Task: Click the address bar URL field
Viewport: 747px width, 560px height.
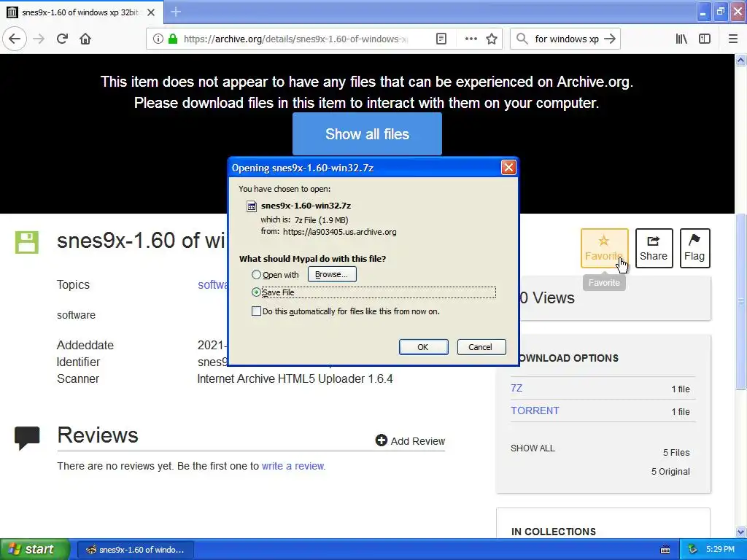Action: click(295, 39)
